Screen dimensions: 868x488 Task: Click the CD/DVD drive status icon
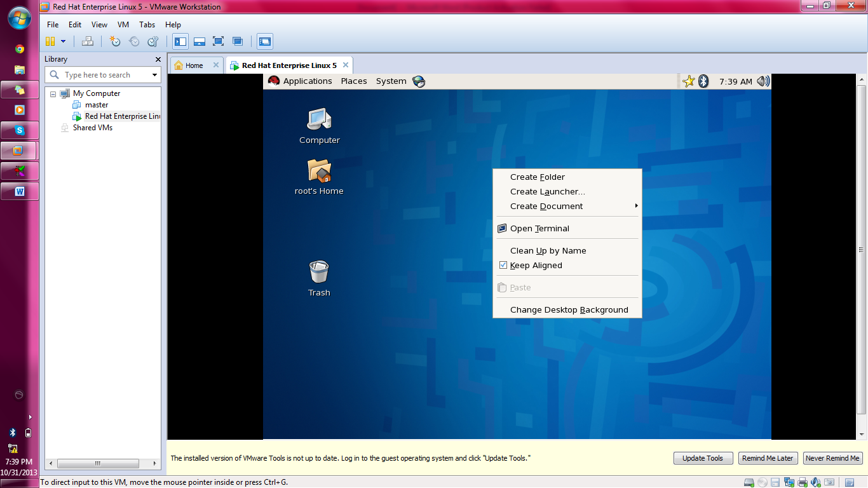[x=763, y=482]
